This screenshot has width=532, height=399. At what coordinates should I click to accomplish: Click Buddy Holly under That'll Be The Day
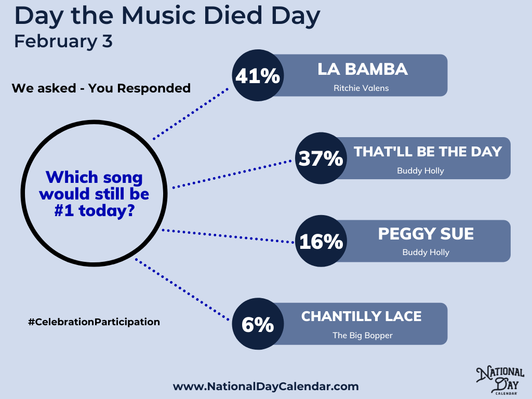[420, 170]
